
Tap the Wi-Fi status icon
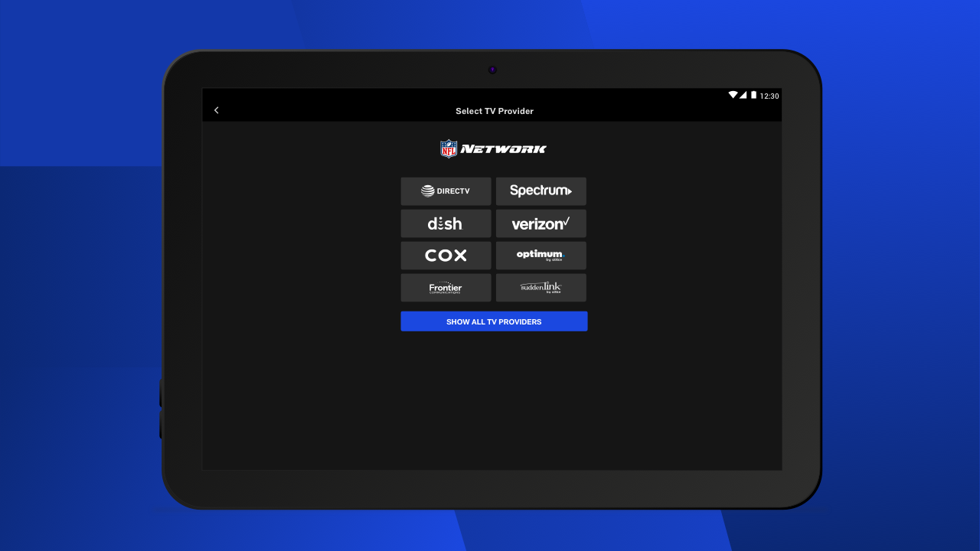(733, 95)
